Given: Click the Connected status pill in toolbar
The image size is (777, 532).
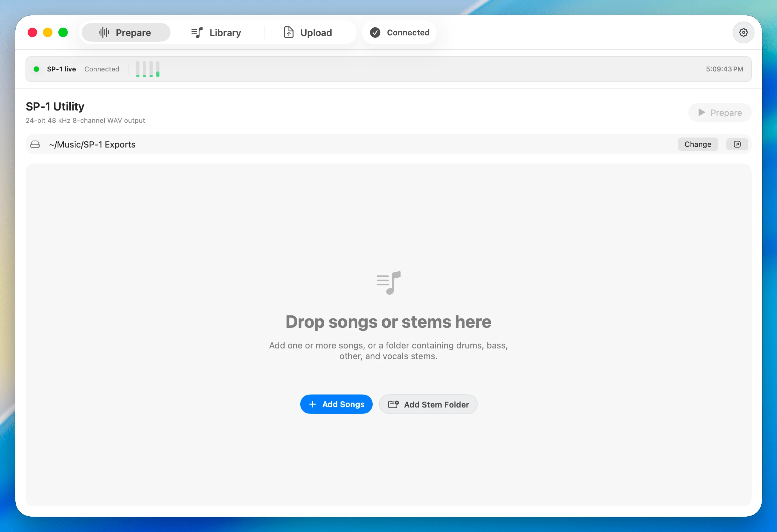Looking at the screenshot, I should 399,32.
